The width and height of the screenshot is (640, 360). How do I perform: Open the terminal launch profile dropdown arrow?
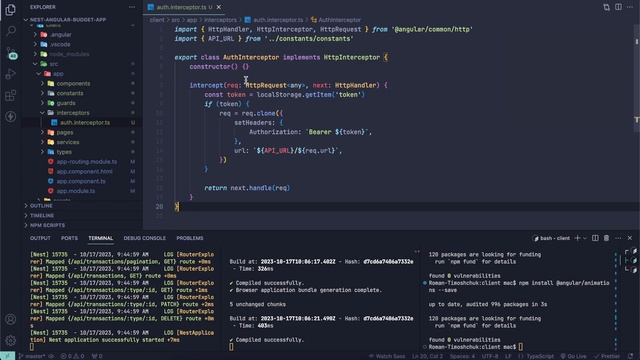pyautogui.click(x=584, y=238)
